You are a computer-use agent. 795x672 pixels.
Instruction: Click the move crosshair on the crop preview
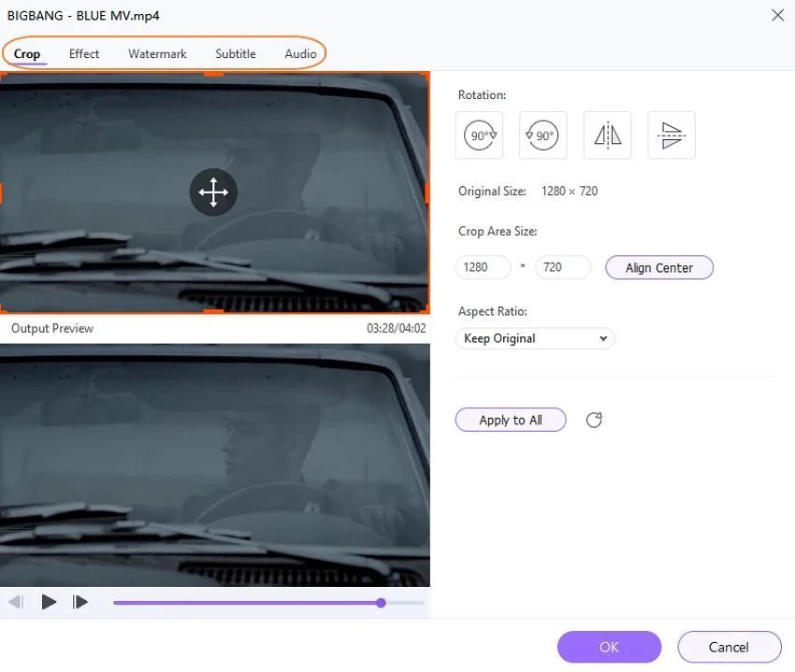213,193
